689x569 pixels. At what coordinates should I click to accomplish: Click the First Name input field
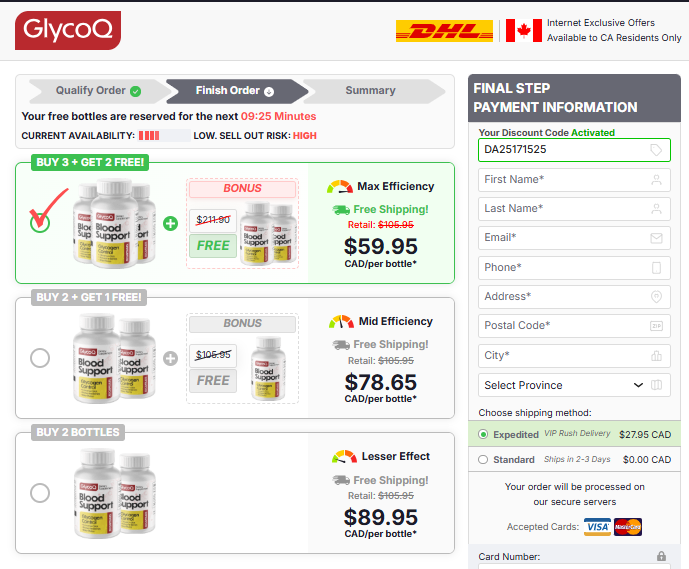point(574,180)
